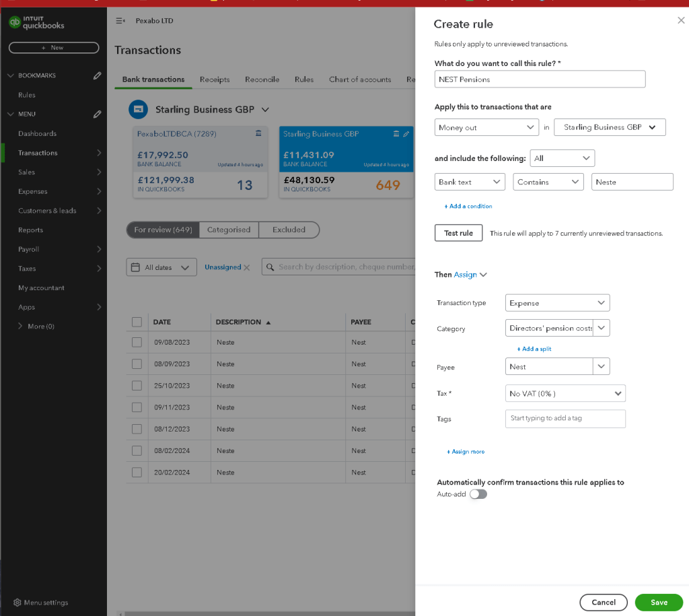Edit the Starling Business GBP card pencil
This screenshot has width=689, height=616.
[x=406, y=134]
